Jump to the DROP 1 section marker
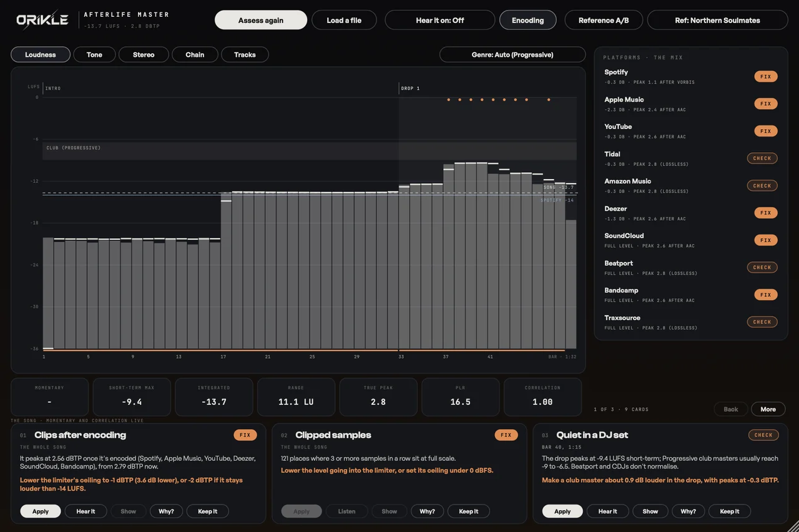Viewport: 799px width, 532px height. click(x=410, y=89)
